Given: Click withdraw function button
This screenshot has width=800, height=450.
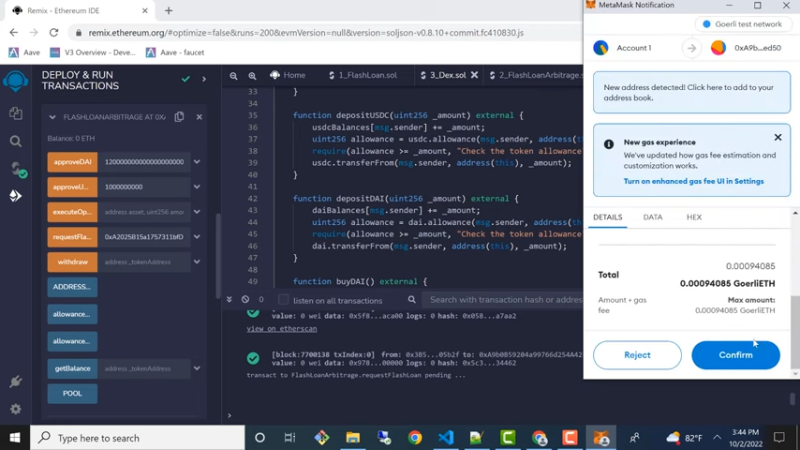Looking at the screenshot, I should pos(72,262).
